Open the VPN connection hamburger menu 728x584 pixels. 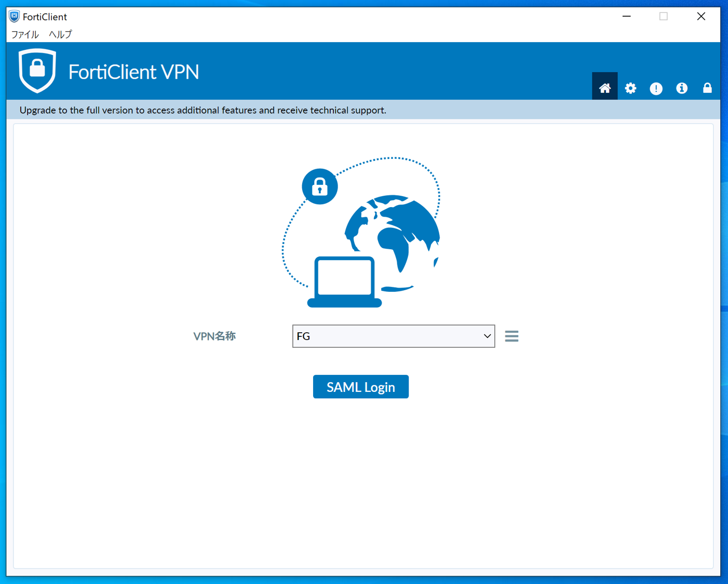point(511,336)
